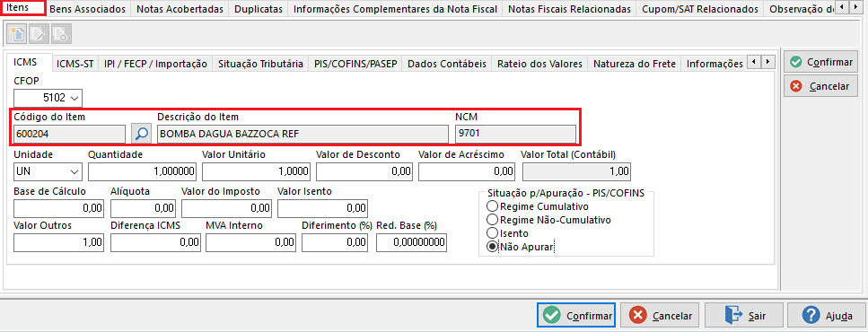Select the ICMS tab

(x=29, y=63)
